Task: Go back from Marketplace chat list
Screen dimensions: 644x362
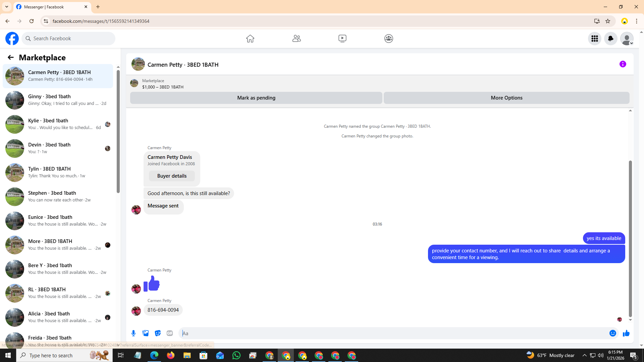Action: point(11,57)
